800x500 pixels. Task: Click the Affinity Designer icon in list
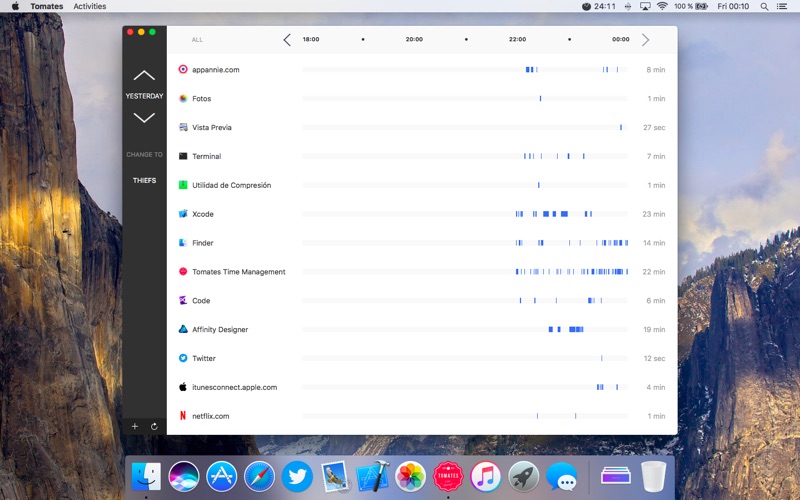pos(183,329)
